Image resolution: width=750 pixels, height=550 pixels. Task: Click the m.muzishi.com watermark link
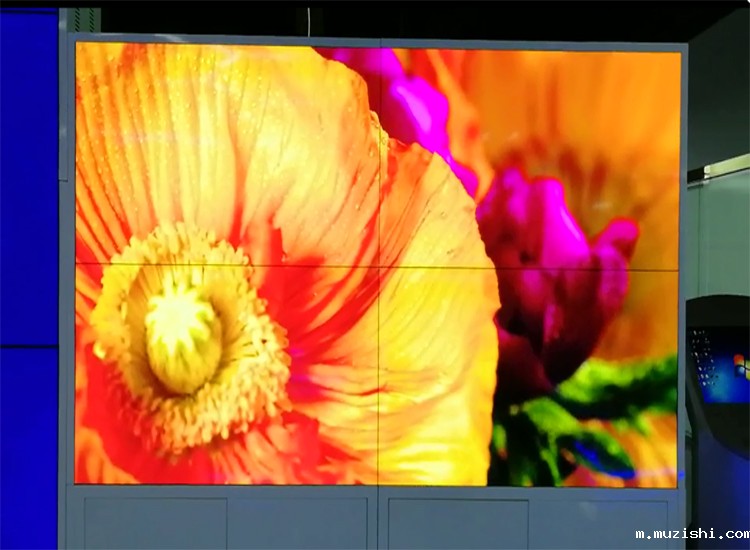click(x=691, y=534)
